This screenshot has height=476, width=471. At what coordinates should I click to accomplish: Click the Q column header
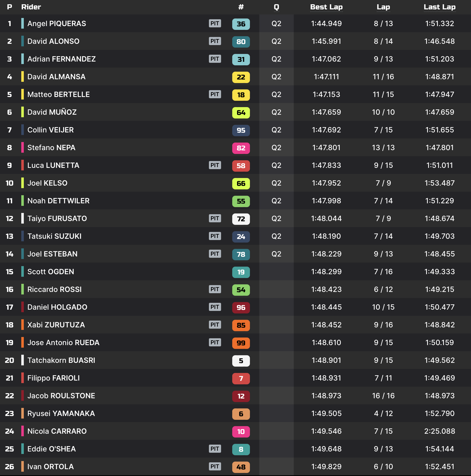(x=276, y=7)
